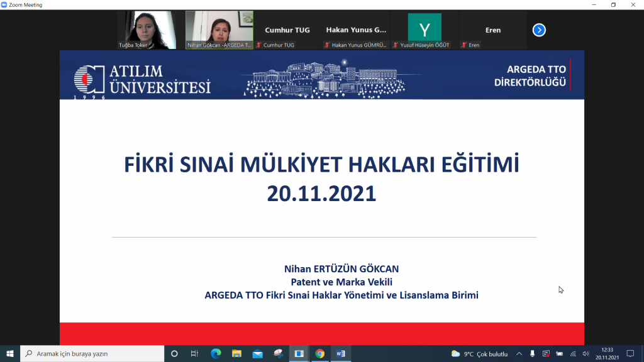Expand hidden icons chevron in the system tray

click(x=519, y=353)
